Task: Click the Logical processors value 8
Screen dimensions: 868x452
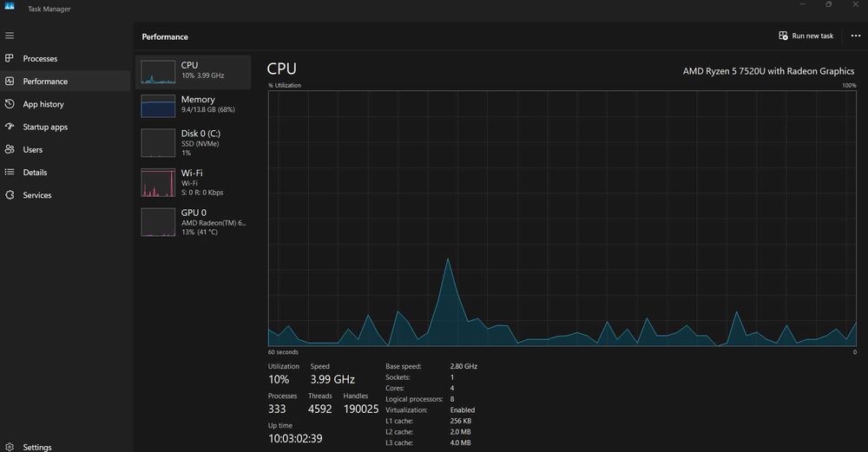Action: click(451, 399)
